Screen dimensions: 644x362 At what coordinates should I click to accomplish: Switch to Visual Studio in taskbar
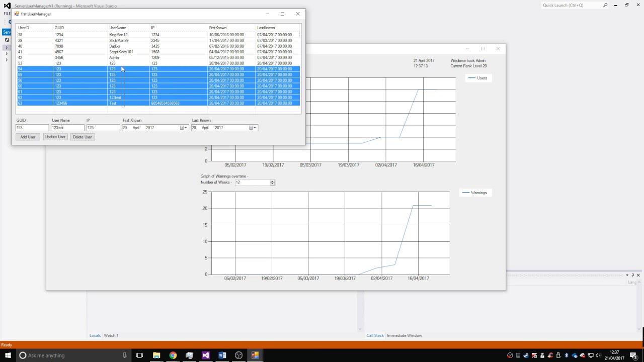click(x=206, y=355)
